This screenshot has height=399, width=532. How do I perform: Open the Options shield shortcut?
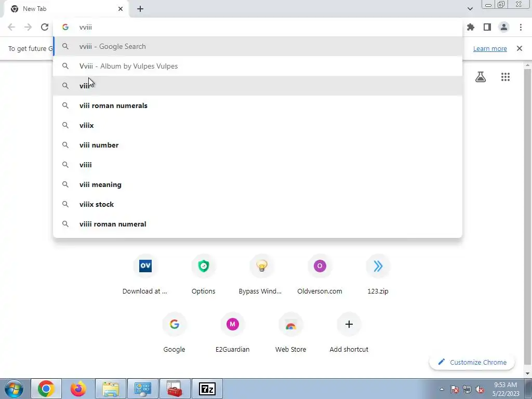(x=204, y=274)
